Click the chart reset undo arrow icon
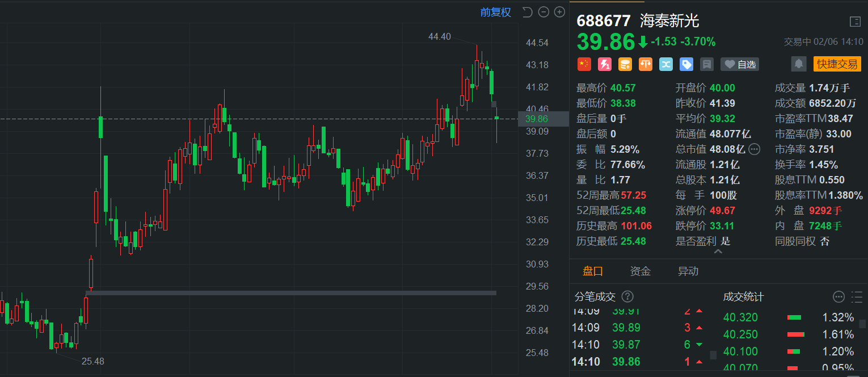Image resolution: width=868 pixels, height=377 pixels. click(x=527, y=12)
